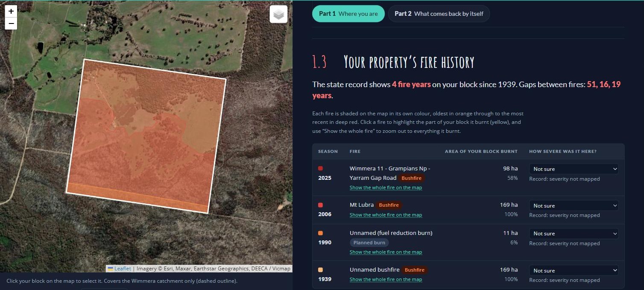Show the whole Mt Lubra fire on map
This screenshot has height=290, width=644.
[x=386, y=215]
